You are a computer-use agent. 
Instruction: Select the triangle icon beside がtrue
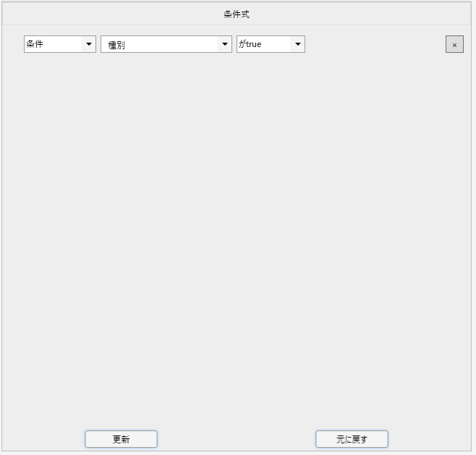(297, 44)
